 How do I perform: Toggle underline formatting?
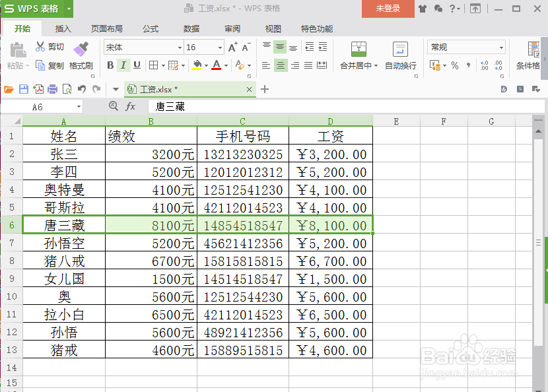coord(136,65)
